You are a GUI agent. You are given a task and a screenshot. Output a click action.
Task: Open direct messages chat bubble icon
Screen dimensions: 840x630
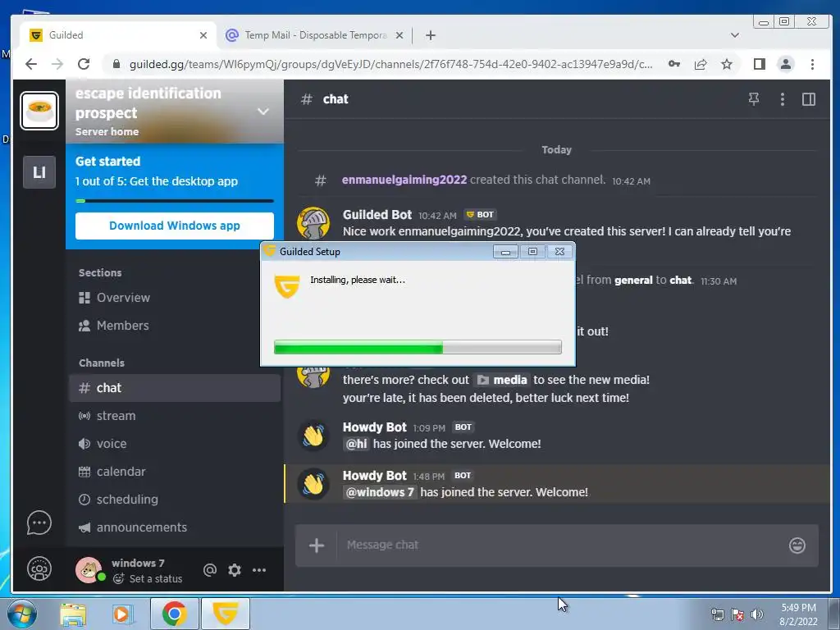tap(39, 523)
